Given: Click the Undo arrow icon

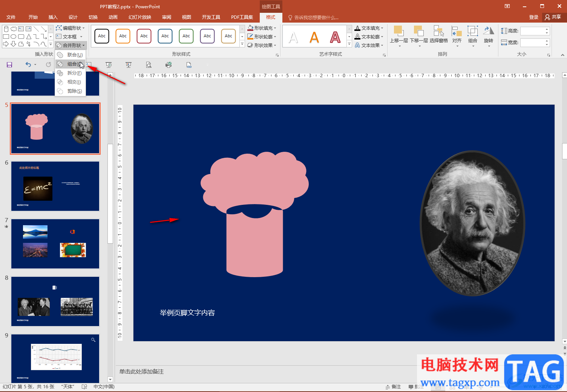Looking at the screenshot, I should point(28,65).
